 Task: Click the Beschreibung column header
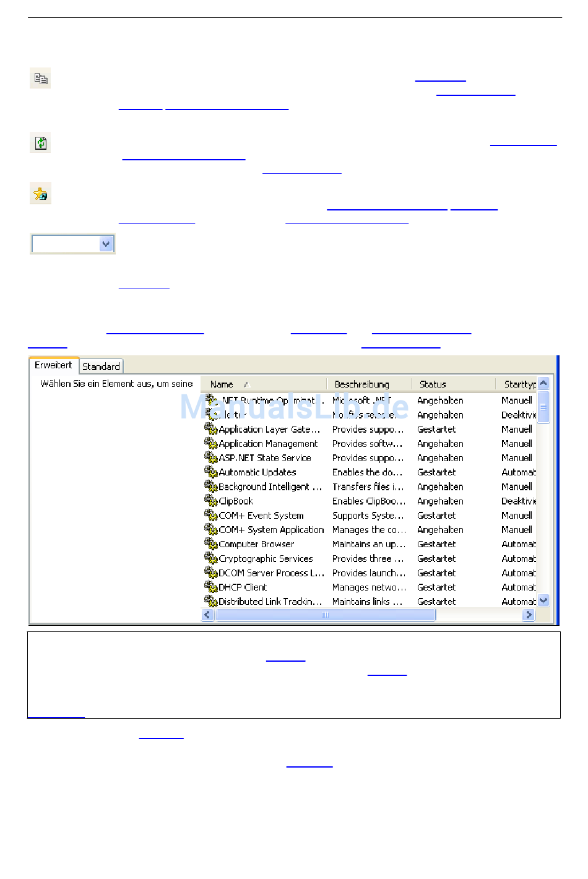361,384
